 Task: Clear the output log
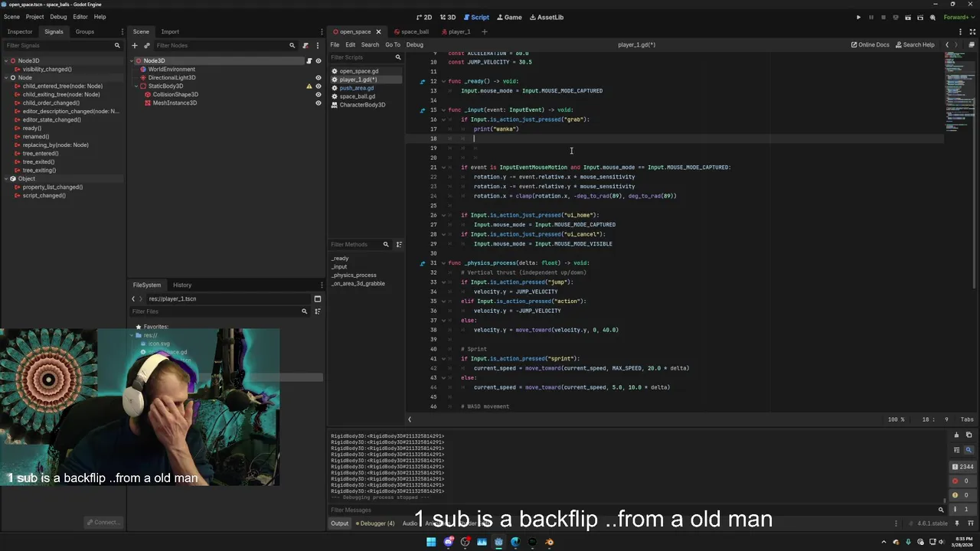tap(957, 435)
